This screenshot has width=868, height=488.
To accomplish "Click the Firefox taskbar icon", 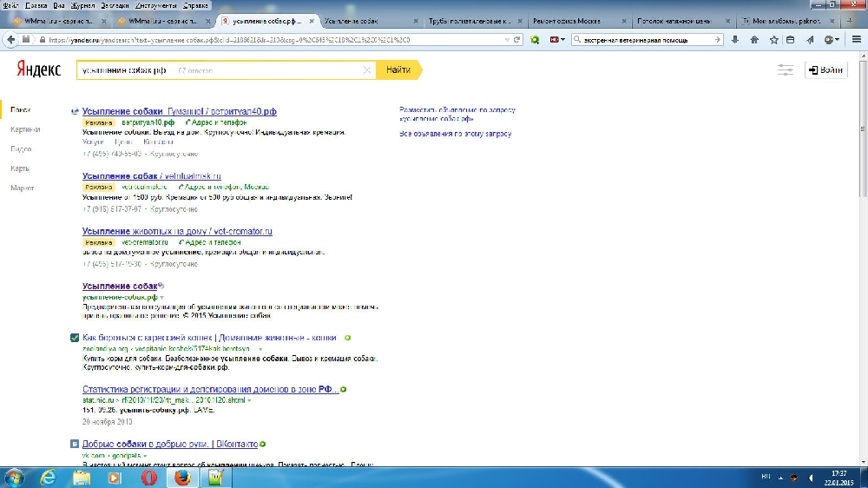I will pyautogui.click(x=182, y=478).
